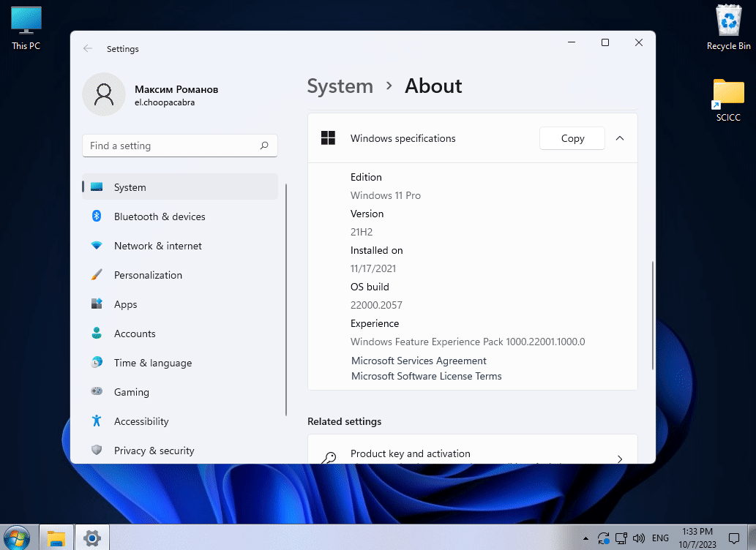The width and height of the screenshot is (756, 550).
Task: Open Microsoft Services Agreement link
Action: (419, 361)
